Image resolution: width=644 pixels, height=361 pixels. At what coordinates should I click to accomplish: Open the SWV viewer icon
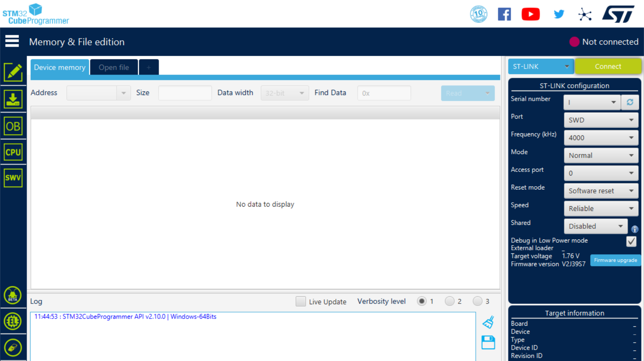13,178
